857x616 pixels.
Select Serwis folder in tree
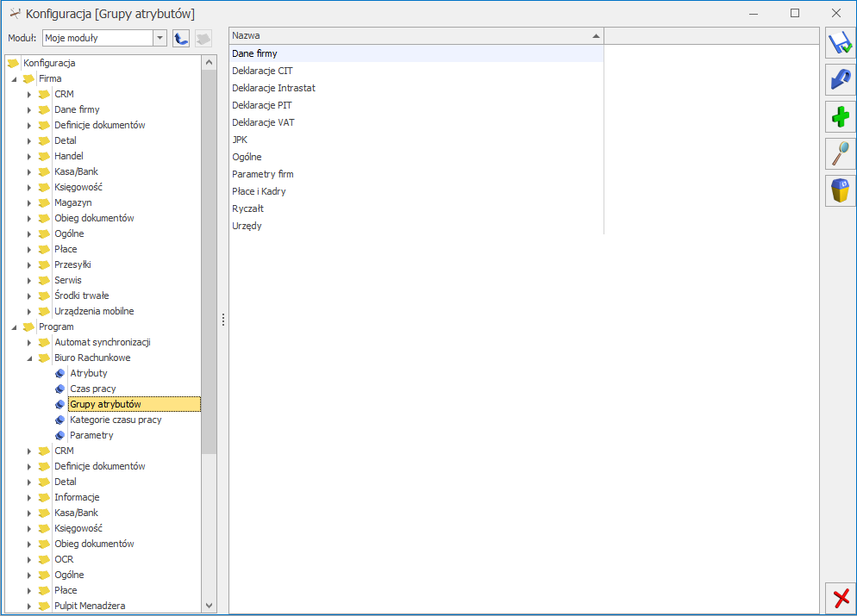[x=68, y=280]
